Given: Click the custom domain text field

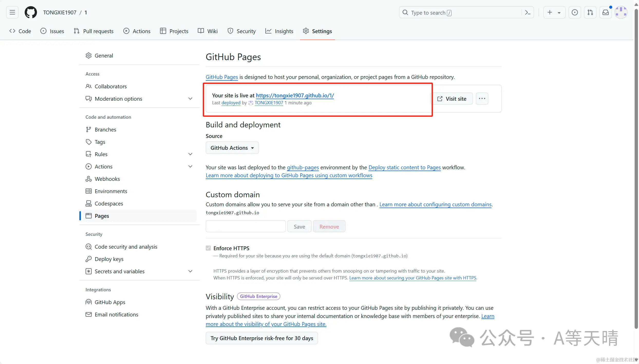Looking at the screenshot, I should point(246,226).
